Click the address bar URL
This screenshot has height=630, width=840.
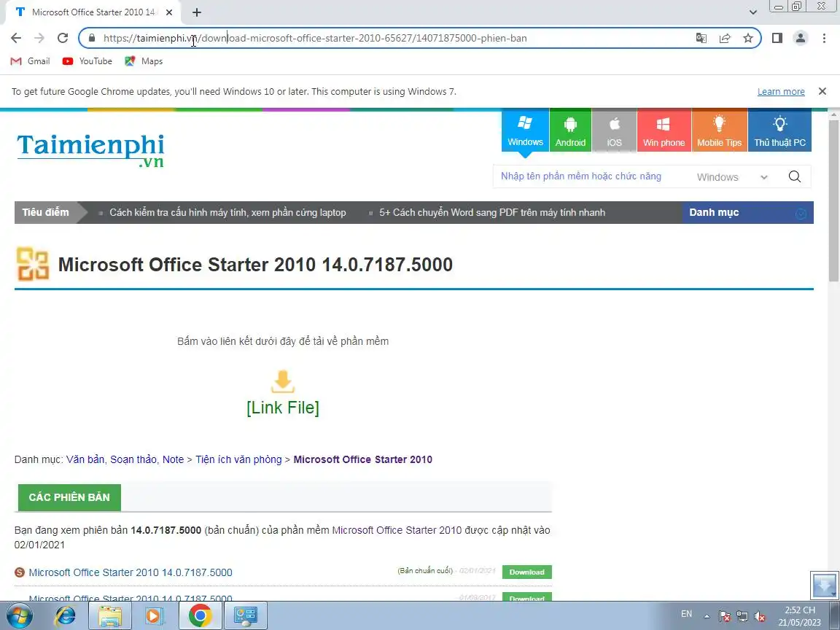coord(315,38)
